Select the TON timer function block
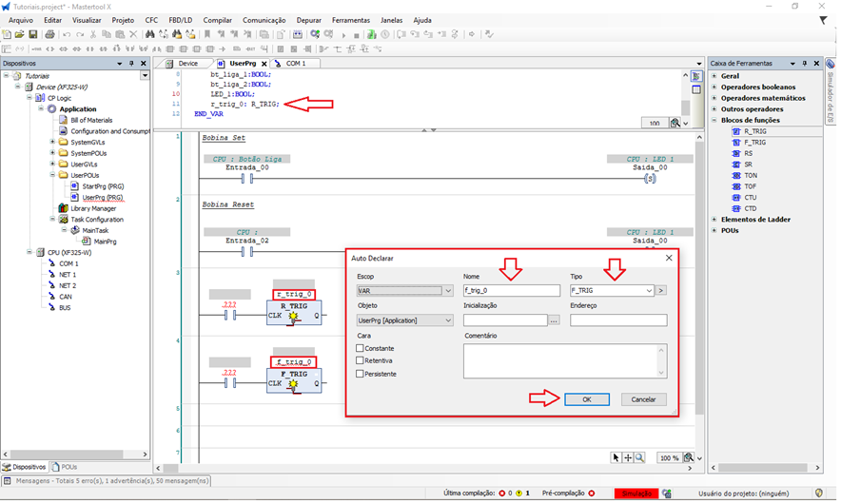Screen dimensions: 841x504 pos(750,175)
